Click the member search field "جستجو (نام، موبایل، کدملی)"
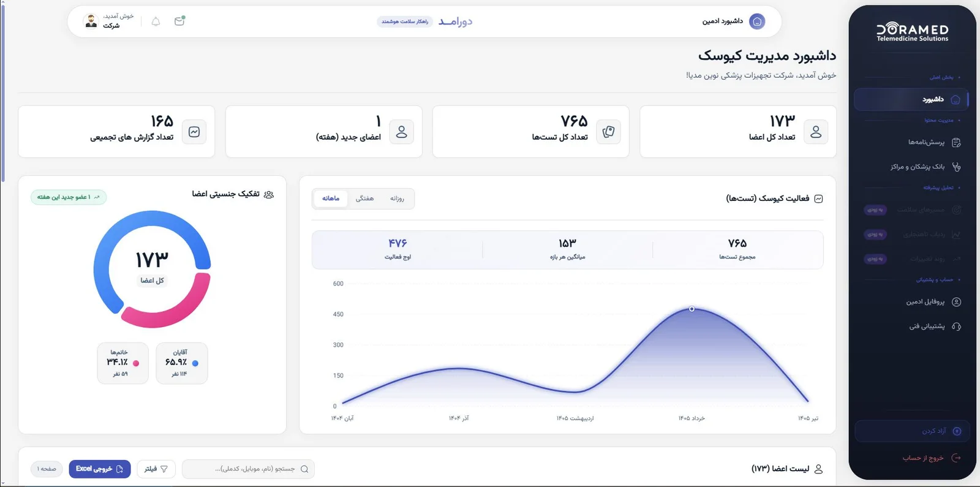 tap(249, 469)
